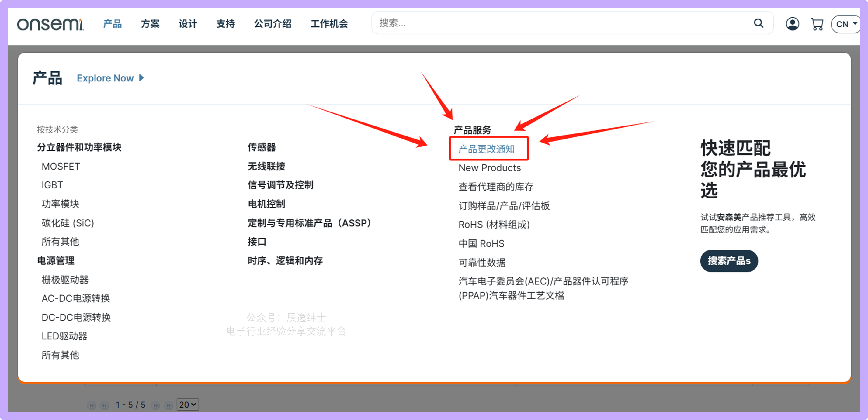Open the 方案 menu in navigation bar
Screen dimensions: 868x420
150,24
